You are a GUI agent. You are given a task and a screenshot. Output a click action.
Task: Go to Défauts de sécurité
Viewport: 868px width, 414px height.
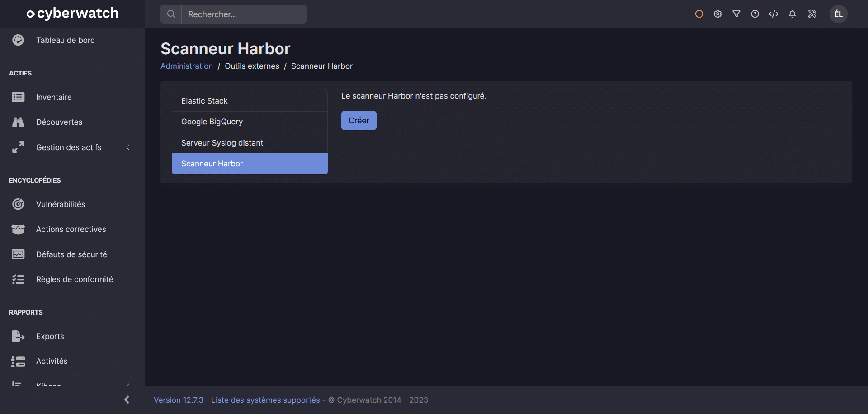72,254
